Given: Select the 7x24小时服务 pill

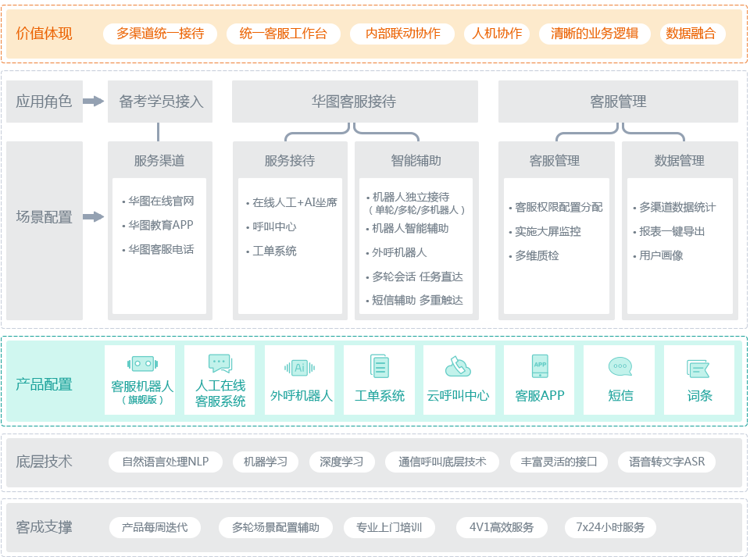Looking at the screenshot, I should tap(610, 527).
